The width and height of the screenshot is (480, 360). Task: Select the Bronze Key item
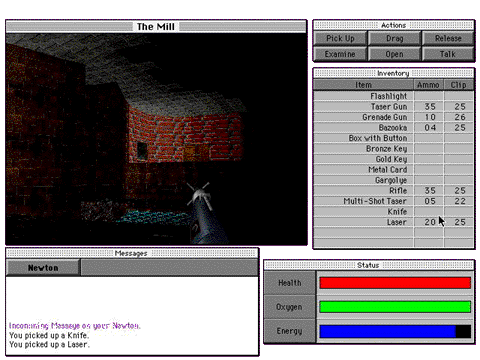(394, 149)
